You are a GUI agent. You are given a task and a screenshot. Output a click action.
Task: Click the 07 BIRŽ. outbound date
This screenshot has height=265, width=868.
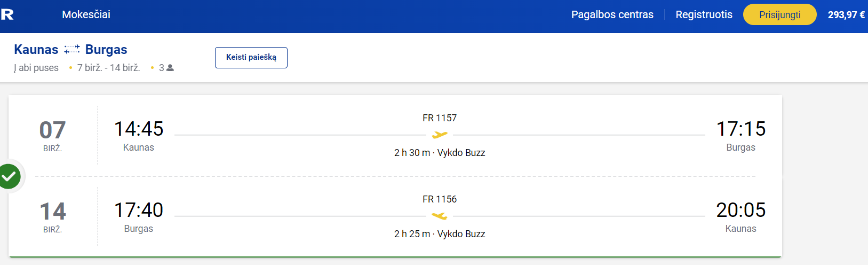pyautogui.click(x=52, y=136)
